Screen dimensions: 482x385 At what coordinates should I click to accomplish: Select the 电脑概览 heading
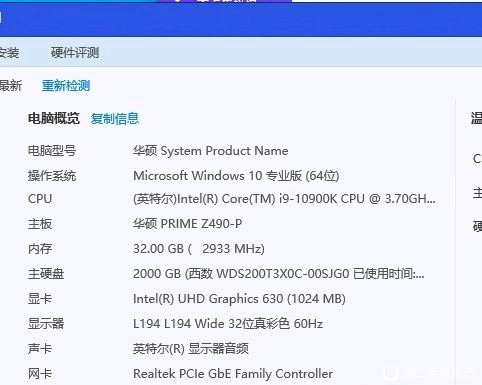point(54,118)
